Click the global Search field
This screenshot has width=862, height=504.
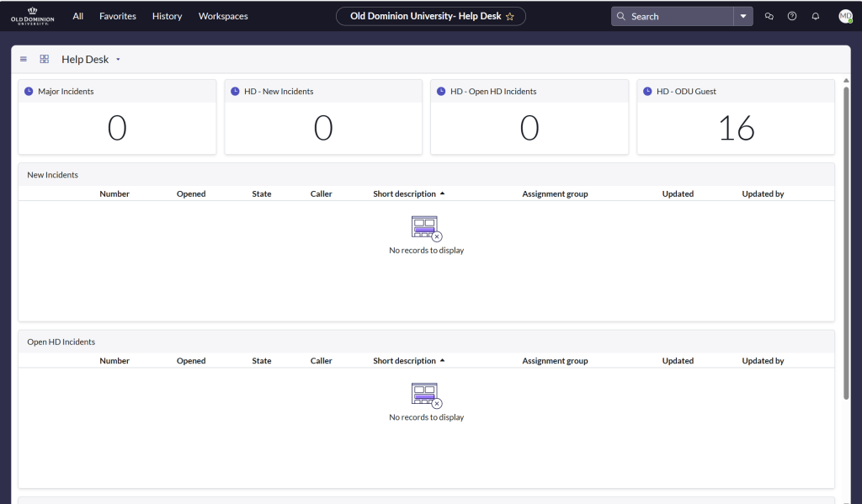(x=673, y=17)
